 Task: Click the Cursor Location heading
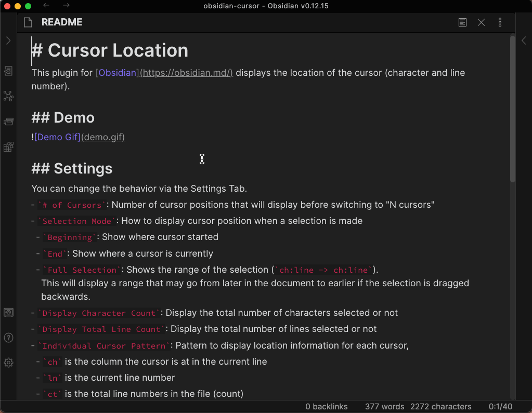click(110, 50)
